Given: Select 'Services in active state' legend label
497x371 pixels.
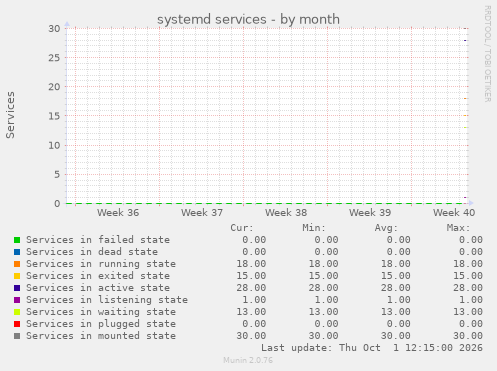Looking at the screenshot, I should point(98,288).
